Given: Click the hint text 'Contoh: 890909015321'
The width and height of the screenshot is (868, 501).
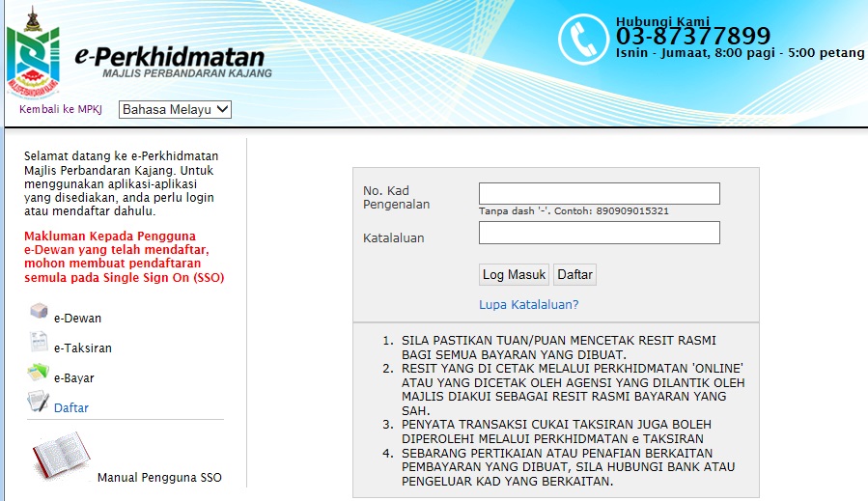Looking at the screenshot, I should click(x=612, y=210).
